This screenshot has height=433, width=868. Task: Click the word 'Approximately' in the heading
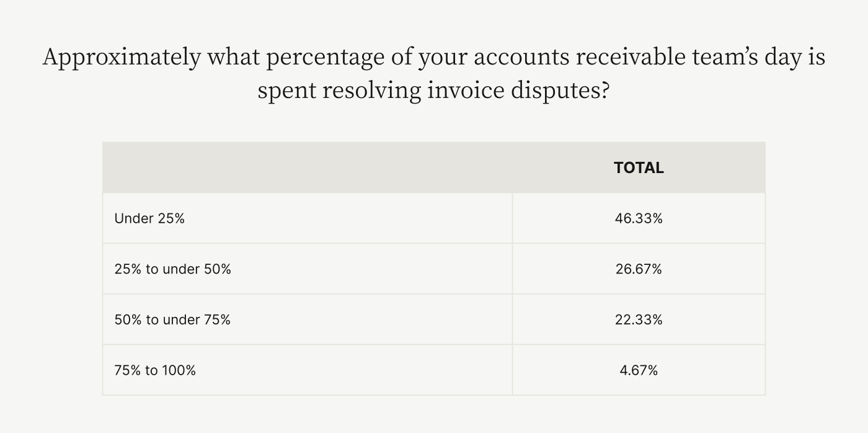122,58
